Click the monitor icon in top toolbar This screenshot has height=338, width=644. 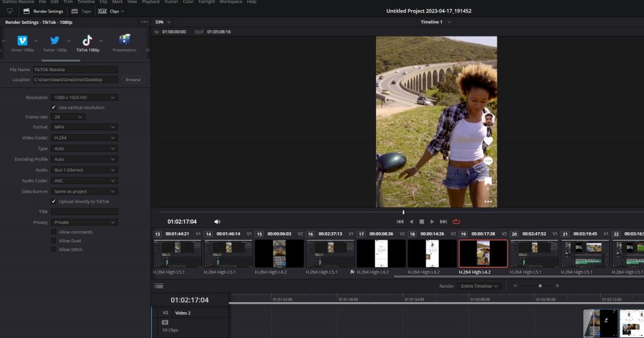pyautogui.click(x=10, y=11)
